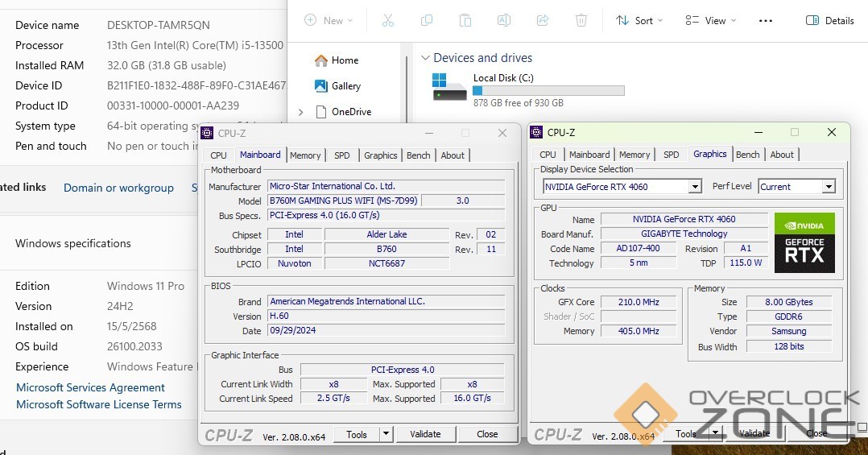The height and width of the screenshot is (455, 868).
Task: Select Gallery in the navigation pane
Action: point(337,86)
